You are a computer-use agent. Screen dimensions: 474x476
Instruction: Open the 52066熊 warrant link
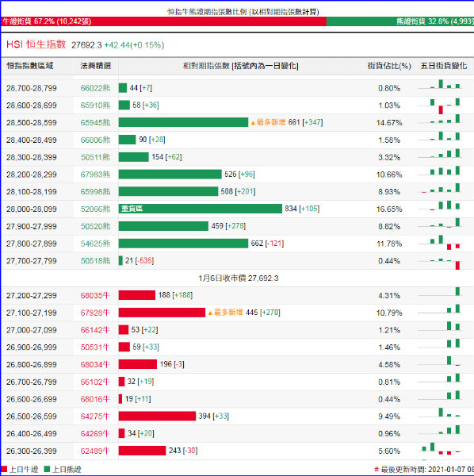tap(95, 209)
